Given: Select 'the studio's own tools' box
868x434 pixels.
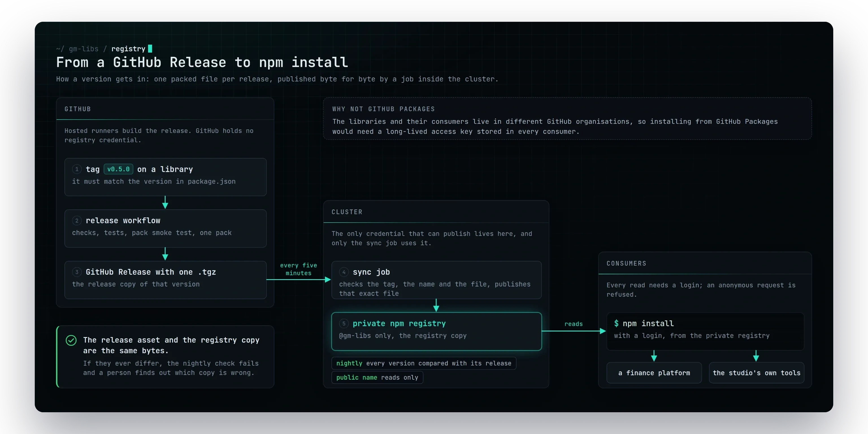Looking at the screenshot, I should pos(756,373).
